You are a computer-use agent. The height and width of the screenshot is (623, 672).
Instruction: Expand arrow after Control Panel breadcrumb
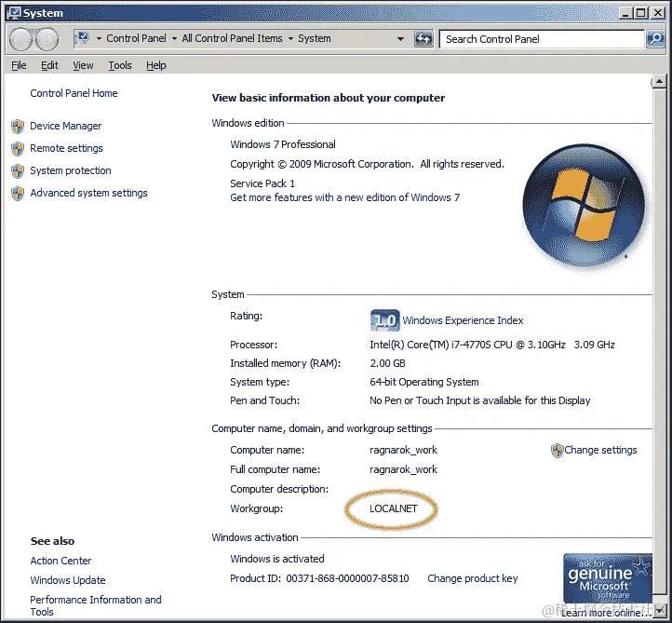point(174,38)
